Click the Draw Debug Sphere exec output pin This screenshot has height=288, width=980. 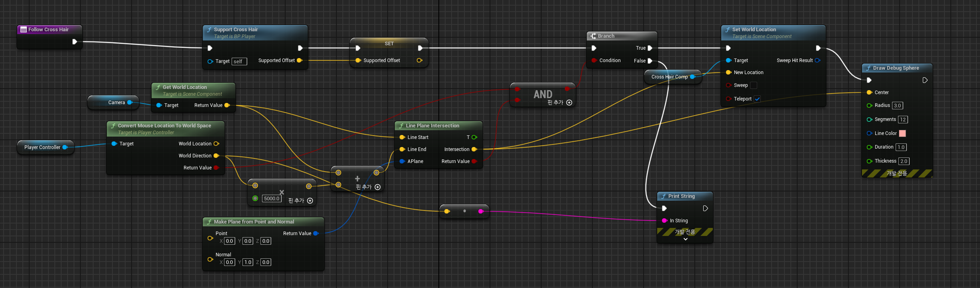(925, 80)
